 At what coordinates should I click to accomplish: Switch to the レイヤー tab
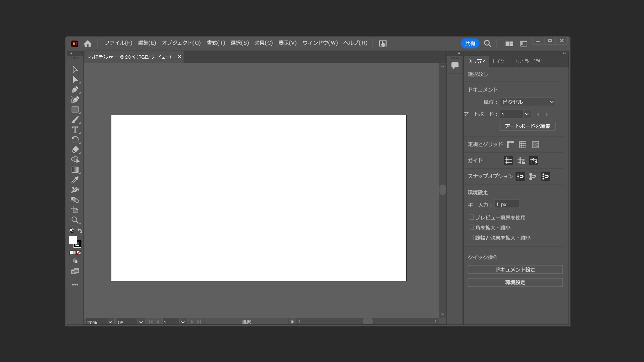(500, 61)
